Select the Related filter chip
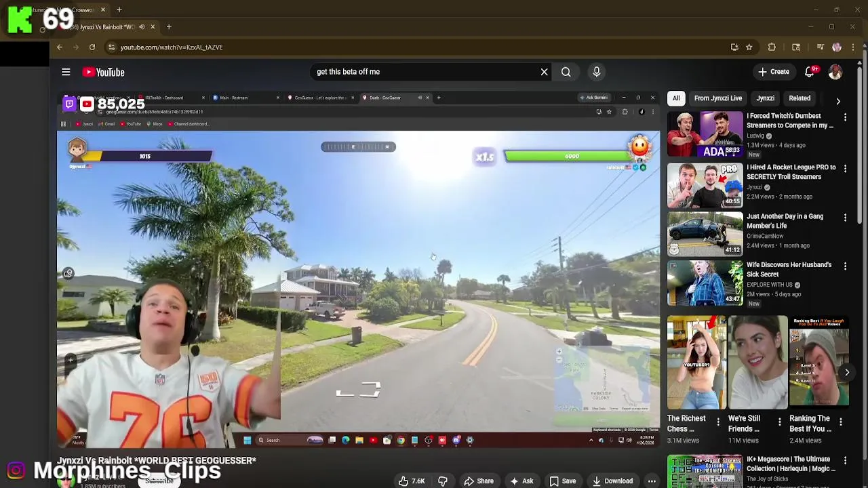The height and width of the screenshot is (488, 868). pyautogui.click(x=800, y=98)
